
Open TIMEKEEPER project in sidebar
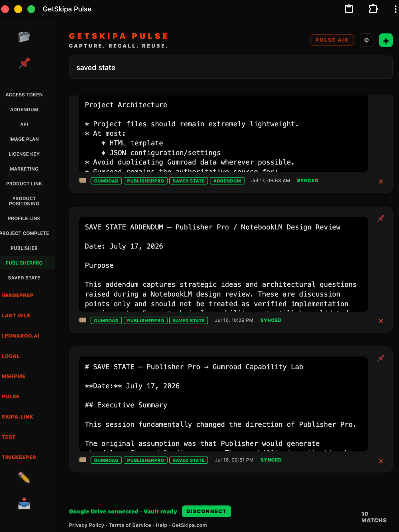19,458
